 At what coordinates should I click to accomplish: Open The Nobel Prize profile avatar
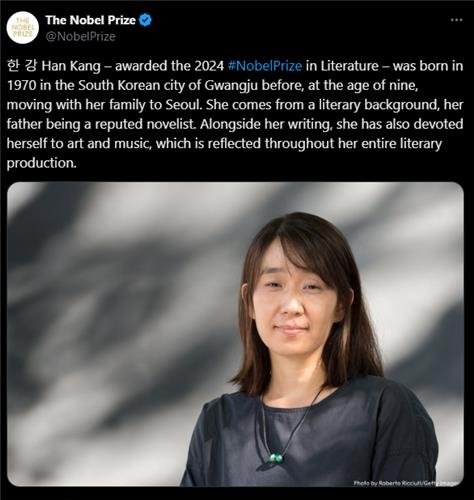coord(23,28)
